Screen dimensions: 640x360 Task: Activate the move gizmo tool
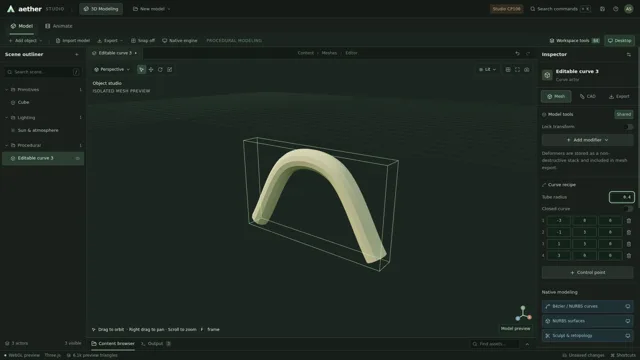pyautogui.click(x=151, y=69)
